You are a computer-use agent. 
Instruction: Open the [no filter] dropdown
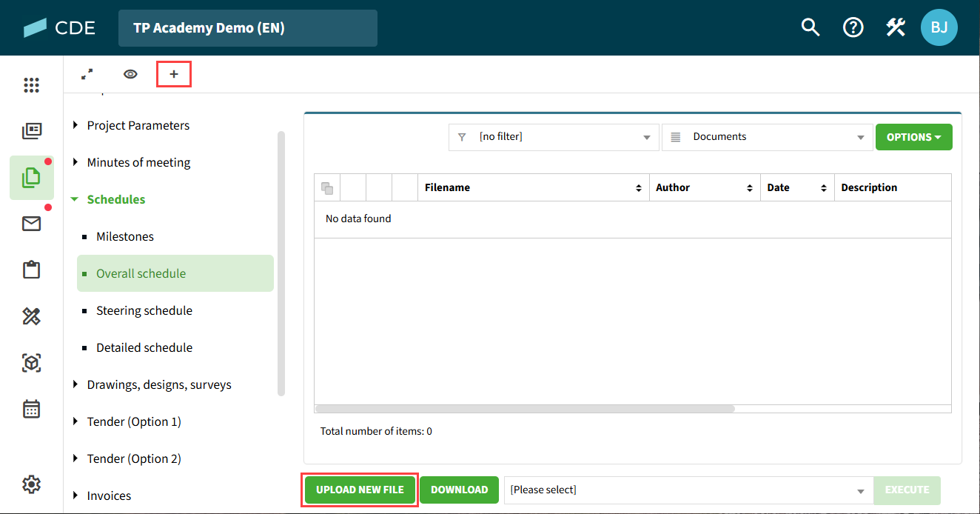pos(554,137)
